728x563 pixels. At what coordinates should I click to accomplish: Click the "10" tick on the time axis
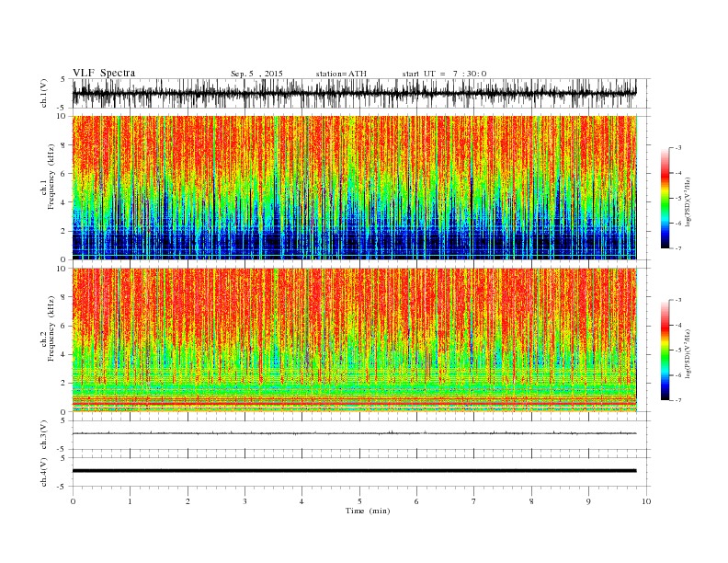point(646,501)
